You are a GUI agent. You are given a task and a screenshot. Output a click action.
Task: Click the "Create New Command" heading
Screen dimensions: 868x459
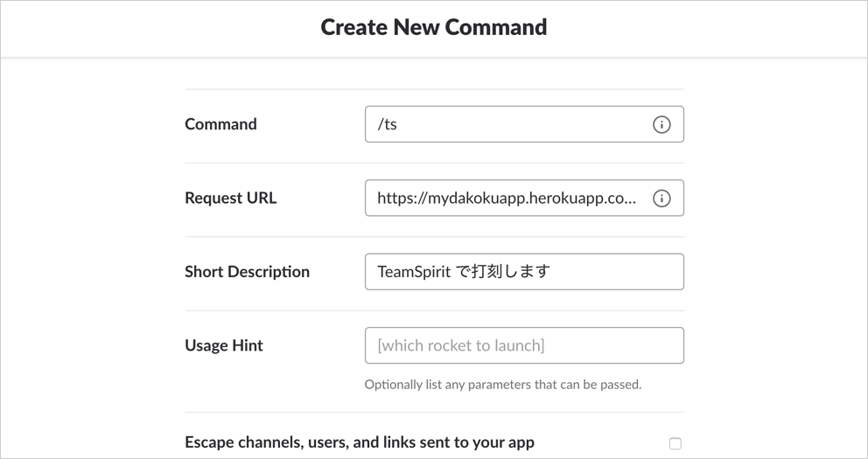433,27
